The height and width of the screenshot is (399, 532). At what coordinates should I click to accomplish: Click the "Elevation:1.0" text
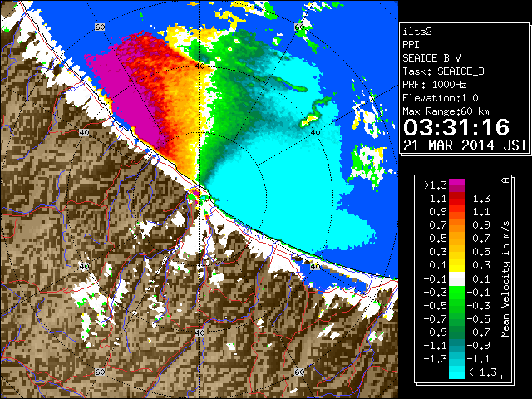click(441, 98)
